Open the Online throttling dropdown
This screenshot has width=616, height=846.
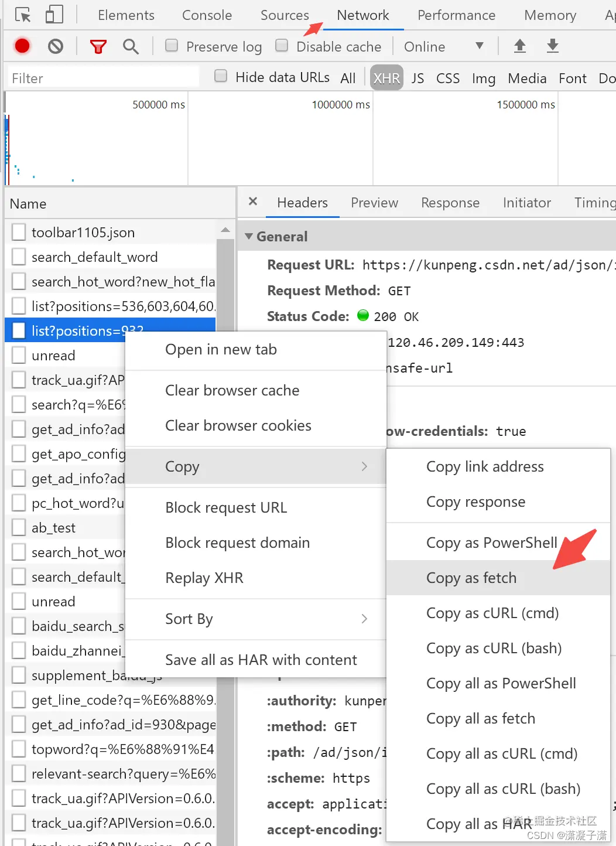point(444,46)
